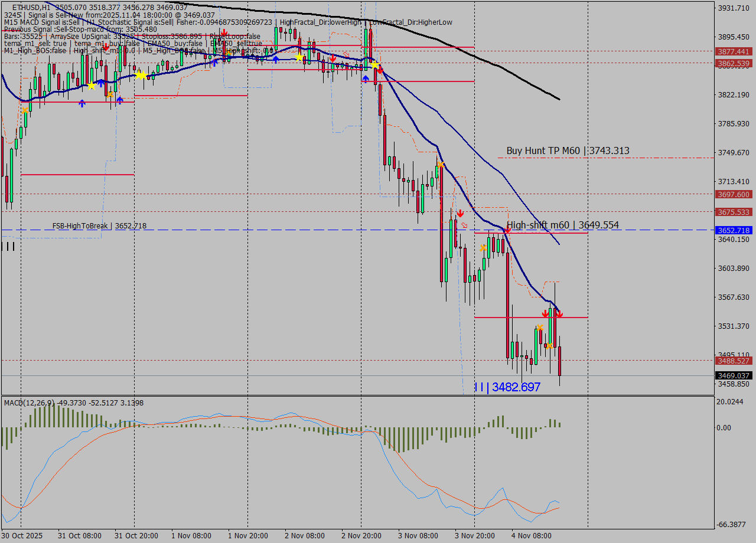Select the black triple-bar marker at left edge

[8, 246]
